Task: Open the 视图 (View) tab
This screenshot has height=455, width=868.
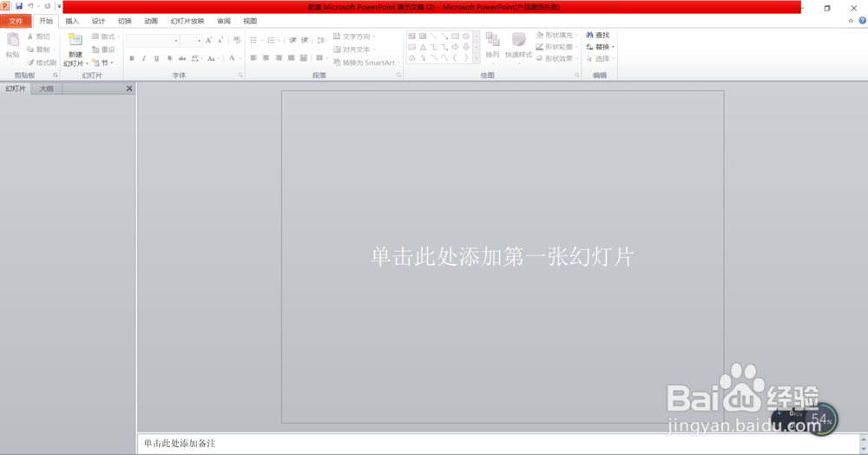Action: click(250, 21)
